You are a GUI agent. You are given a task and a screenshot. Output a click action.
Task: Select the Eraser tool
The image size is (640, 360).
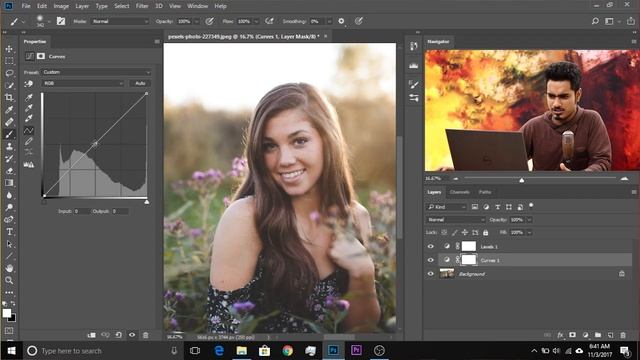(x=9, y=171)
